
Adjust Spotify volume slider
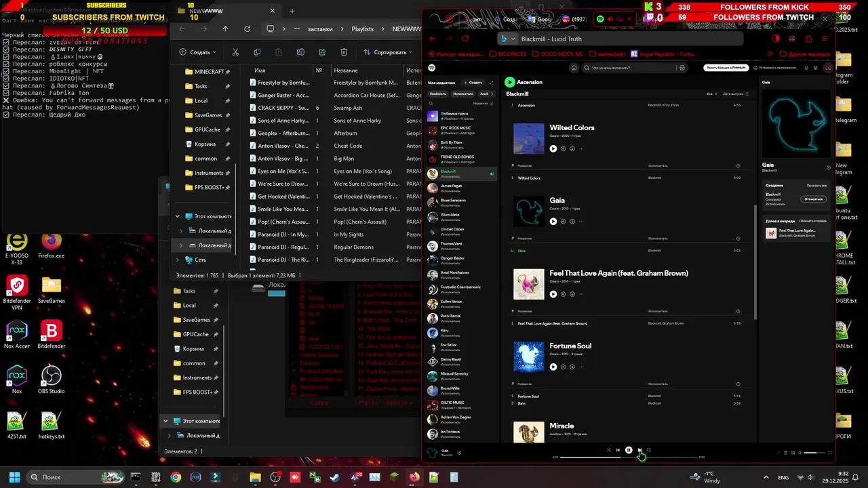pyautogui.click(x=814, y=453)
